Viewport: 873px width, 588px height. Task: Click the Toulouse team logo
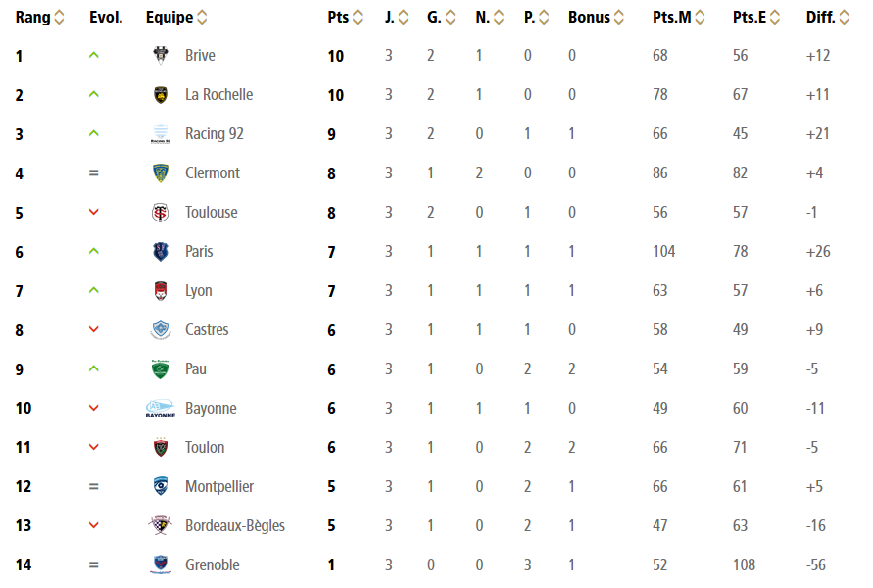click(x=161, y=212)
